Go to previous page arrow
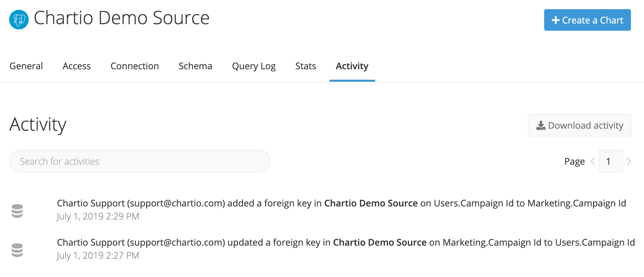This screenshot has height=277, width=644. point(593,161)
